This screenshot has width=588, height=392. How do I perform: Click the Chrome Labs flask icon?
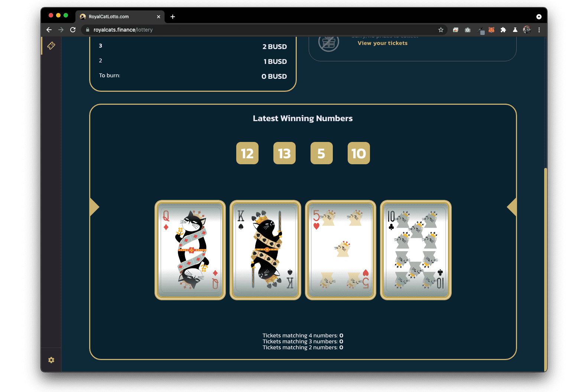pos(515,30)
